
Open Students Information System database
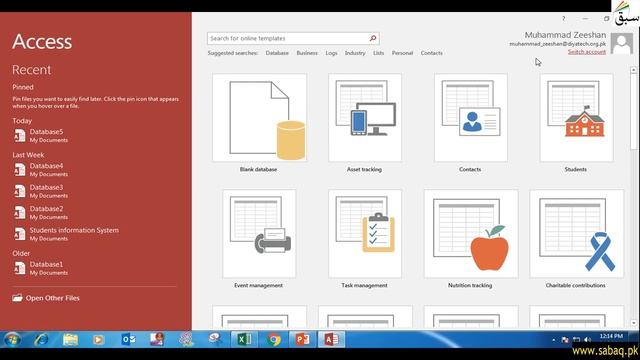pos(66,234)
